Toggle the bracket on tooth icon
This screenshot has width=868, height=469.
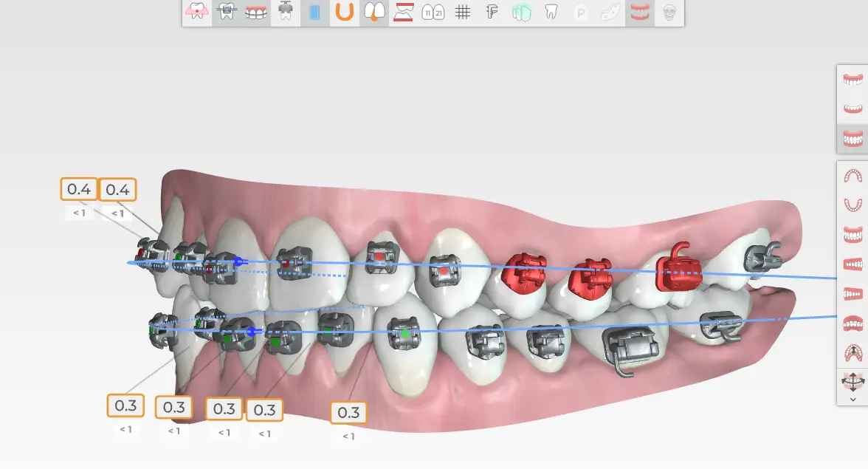tap(227, 13)
